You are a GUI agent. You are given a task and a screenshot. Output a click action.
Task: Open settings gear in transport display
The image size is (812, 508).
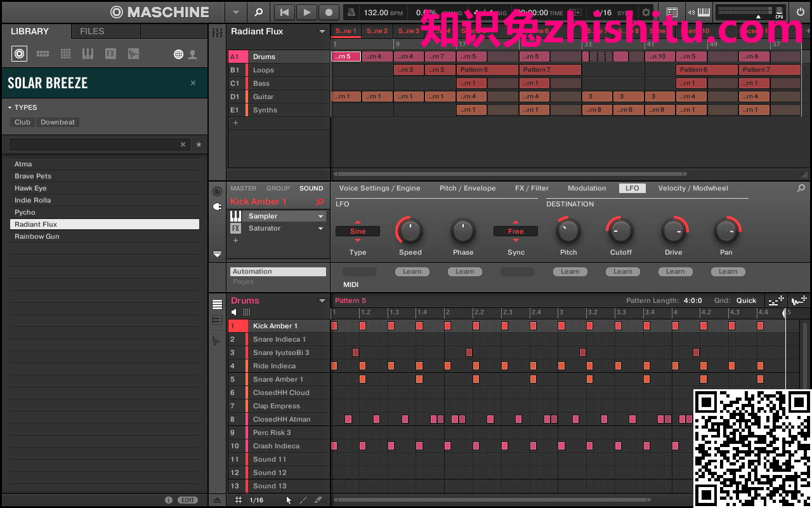(x=646, y=12)
